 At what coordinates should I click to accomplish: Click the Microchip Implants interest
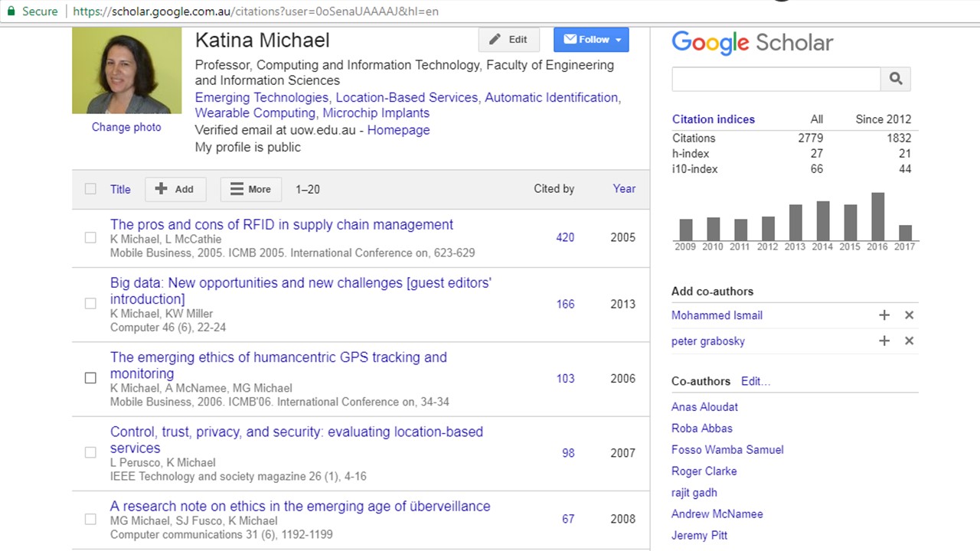point(376,113)
